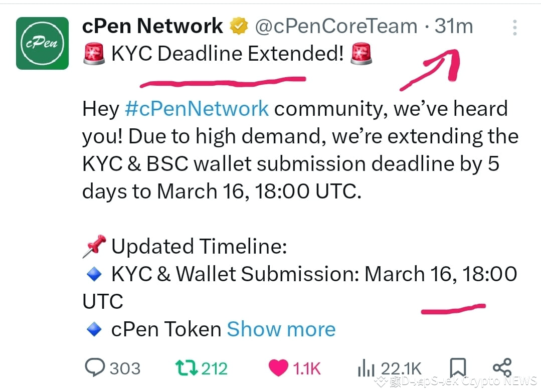
Task: Open the three-dot more options menu
Action: coord(514,28)
